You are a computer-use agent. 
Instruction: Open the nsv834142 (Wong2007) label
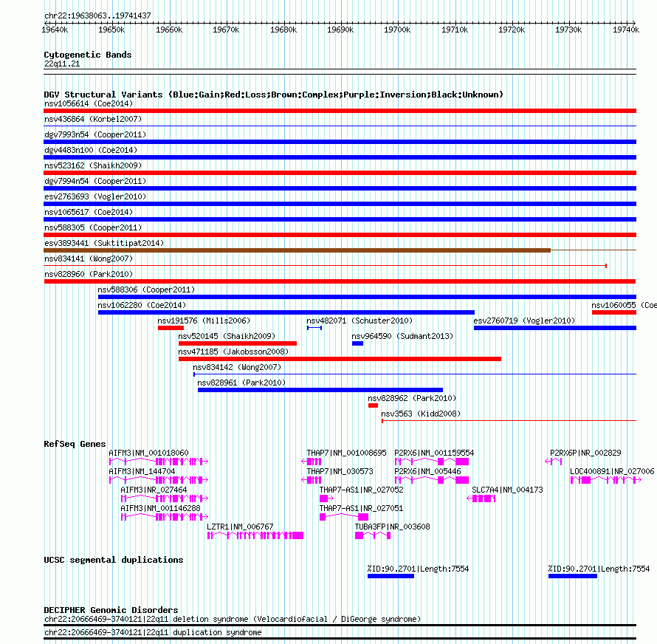[x=237, y=367]
